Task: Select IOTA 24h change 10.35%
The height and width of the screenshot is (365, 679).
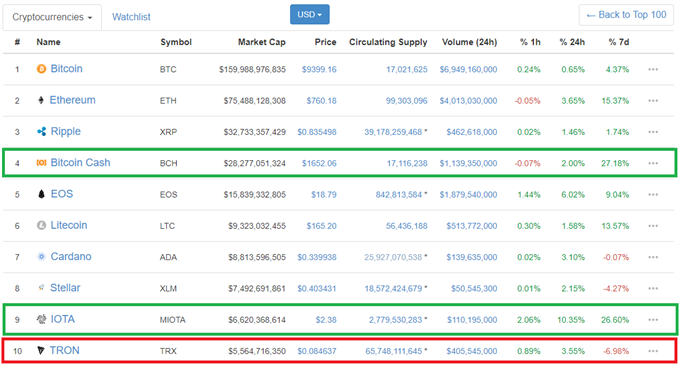Action: 571,320
